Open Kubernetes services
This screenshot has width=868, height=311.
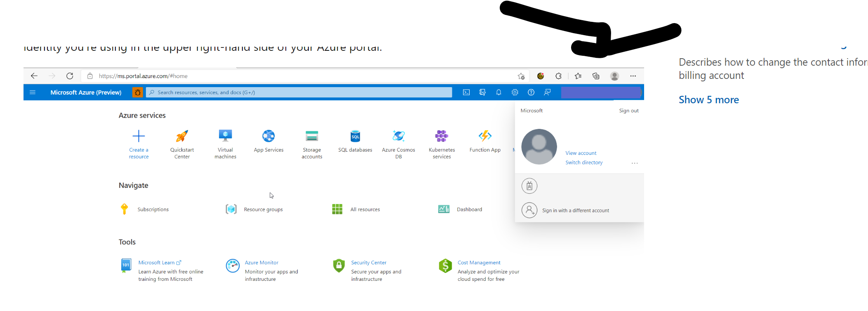pos(442,144)
